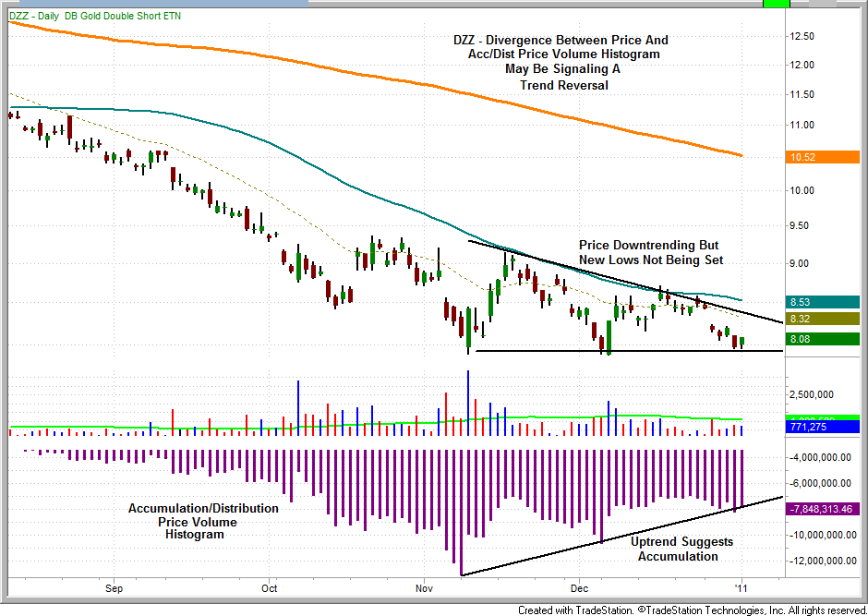Click the Sep label on date axis
The height and width of the screenshot is (616, 868).
[115, 588]
